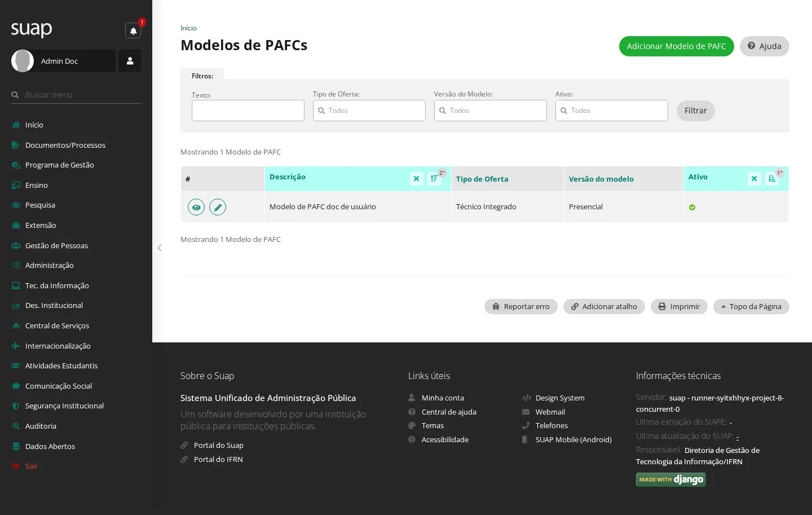
Task: Expand Gestão de Pessoas sidebar menu
Action: (x=76, y=245)
